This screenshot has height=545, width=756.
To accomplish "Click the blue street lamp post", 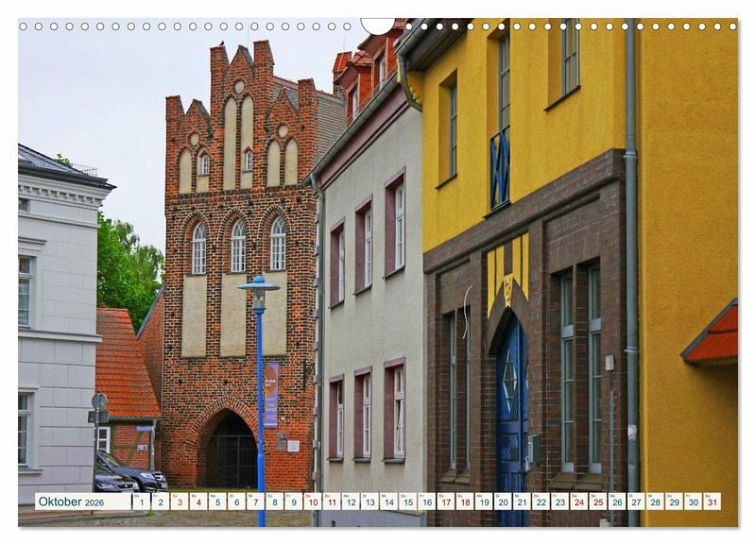I will point(260,397).
